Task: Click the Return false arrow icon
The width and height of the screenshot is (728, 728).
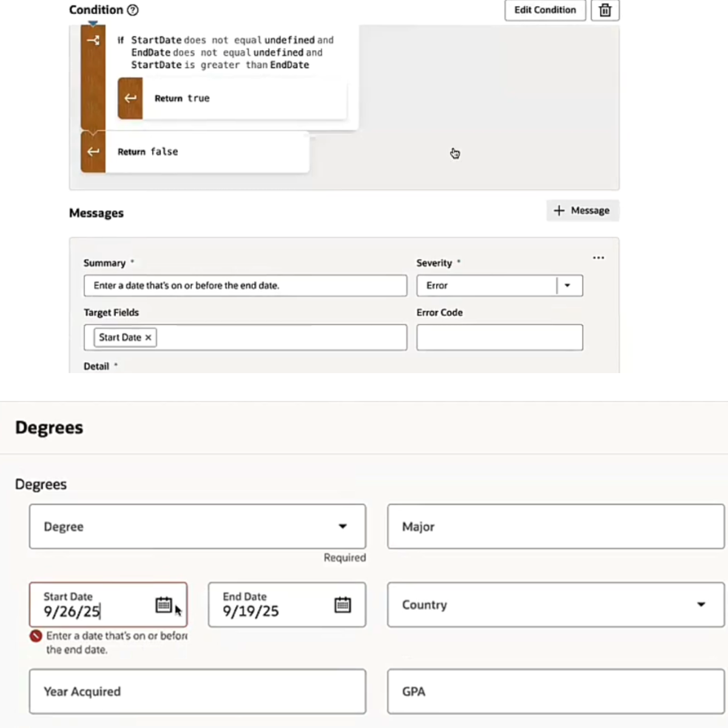Action: click(x=93, y=152)
